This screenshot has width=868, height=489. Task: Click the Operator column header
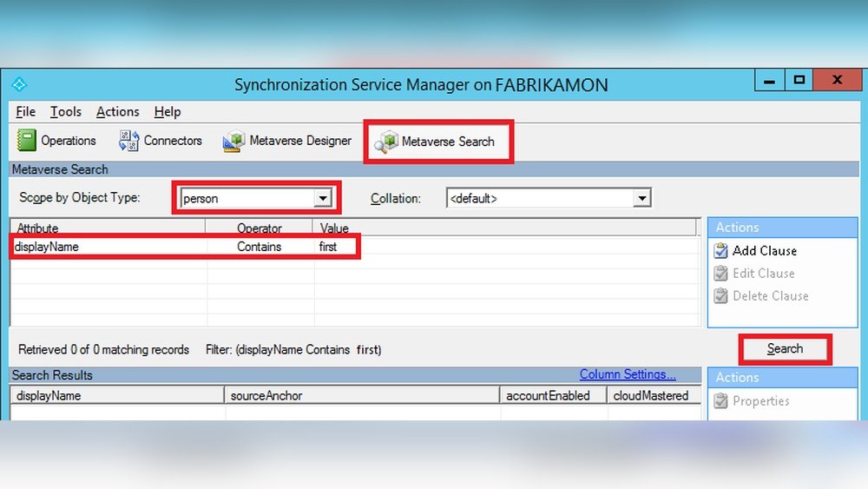[259, 228]
